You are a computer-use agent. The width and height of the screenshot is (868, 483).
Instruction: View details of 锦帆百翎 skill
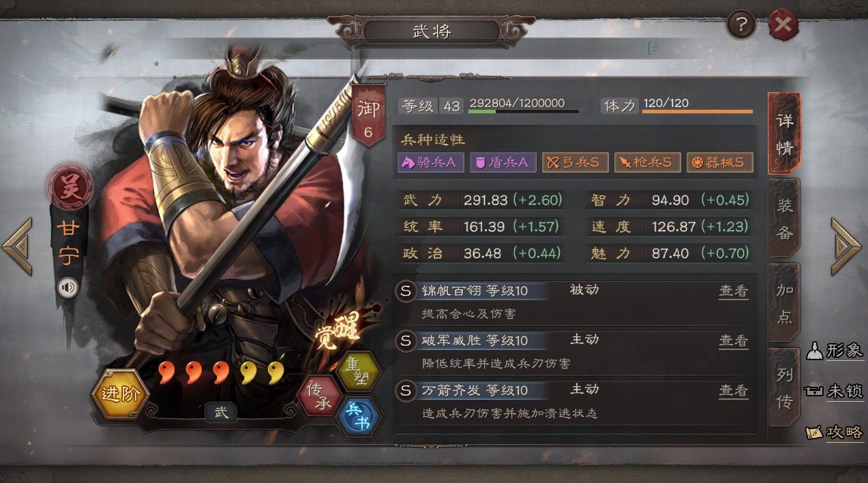(x=734, y=291)
